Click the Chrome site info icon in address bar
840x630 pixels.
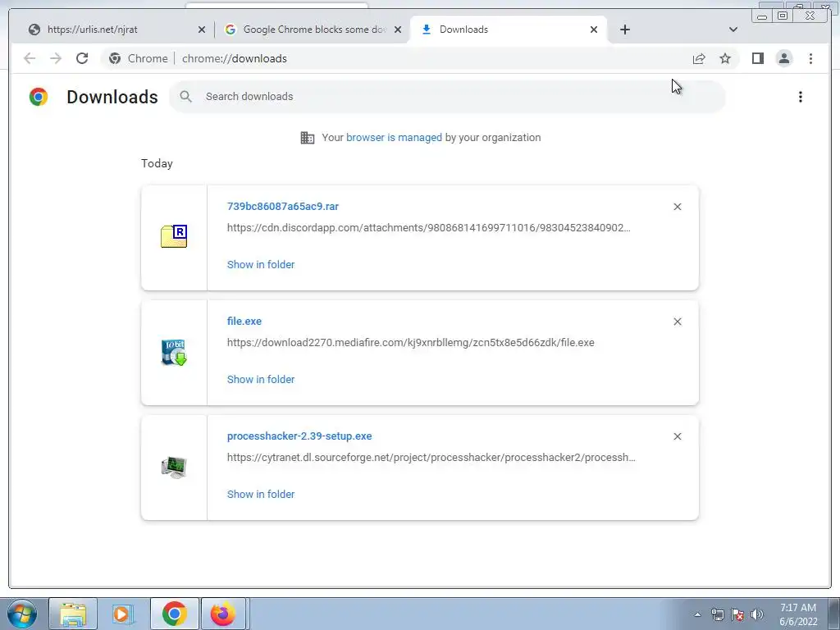click(115, 58)
